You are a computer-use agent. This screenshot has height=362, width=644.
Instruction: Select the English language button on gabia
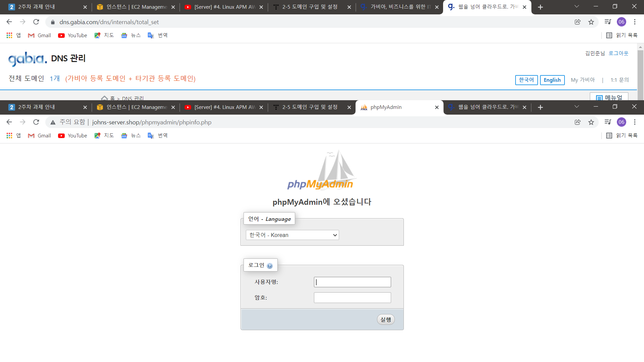(552, 80)
